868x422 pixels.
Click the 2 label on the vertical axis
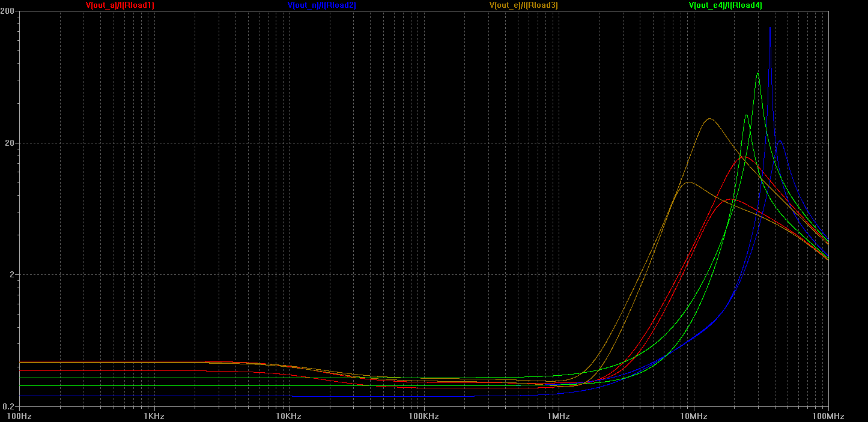[14, 275]
